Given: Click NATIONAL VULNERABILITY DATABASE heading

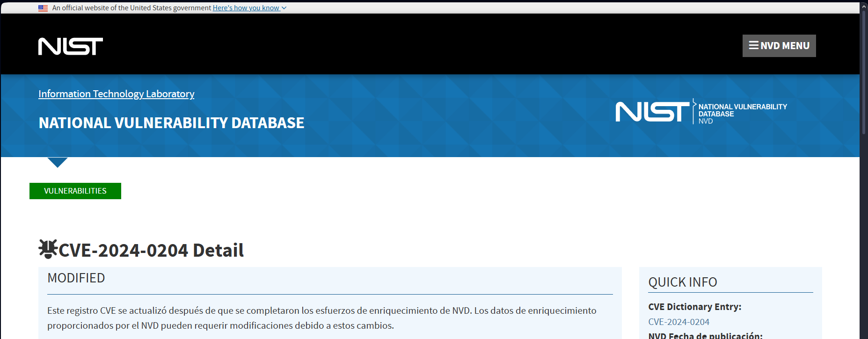Looking at the screenshot, I should click(172, 123).
